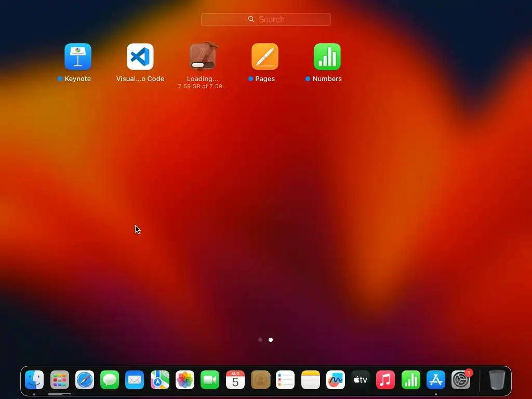This screenshot has width=532, height=399.
Task: Switch to first Launchpad page dot
Action: click(260, 340)
